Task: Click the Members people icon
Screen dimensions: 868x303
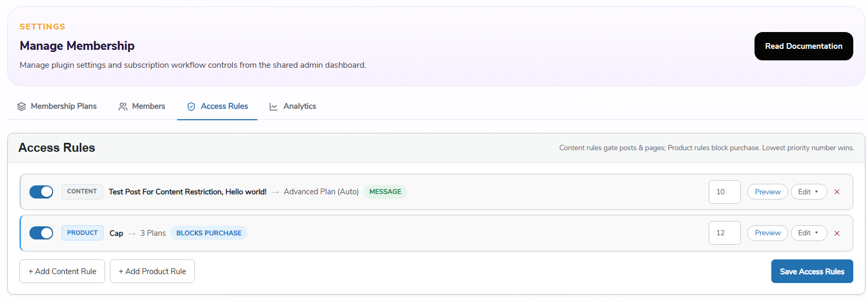Action: coord(123,107)
